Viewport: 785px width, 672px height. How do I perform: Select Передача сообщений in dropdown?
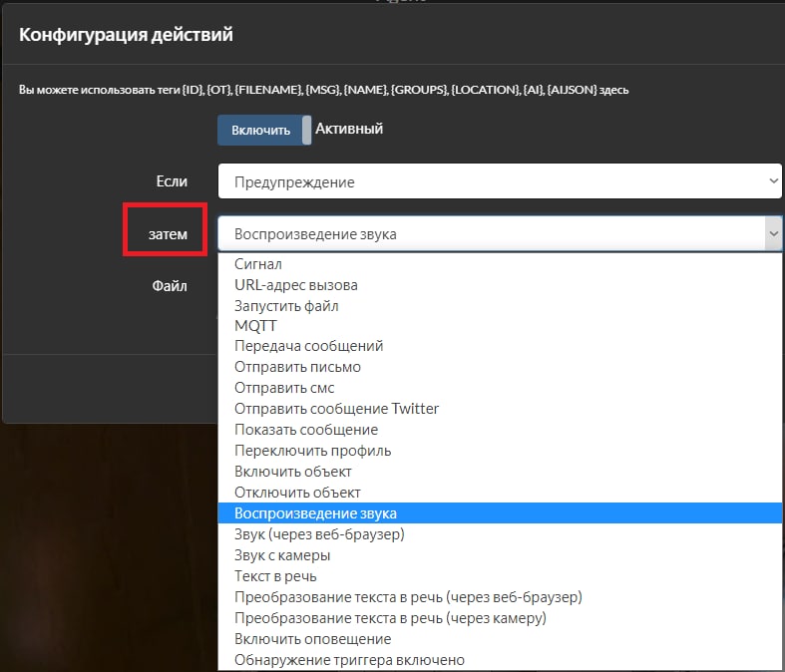click(500, 346)
